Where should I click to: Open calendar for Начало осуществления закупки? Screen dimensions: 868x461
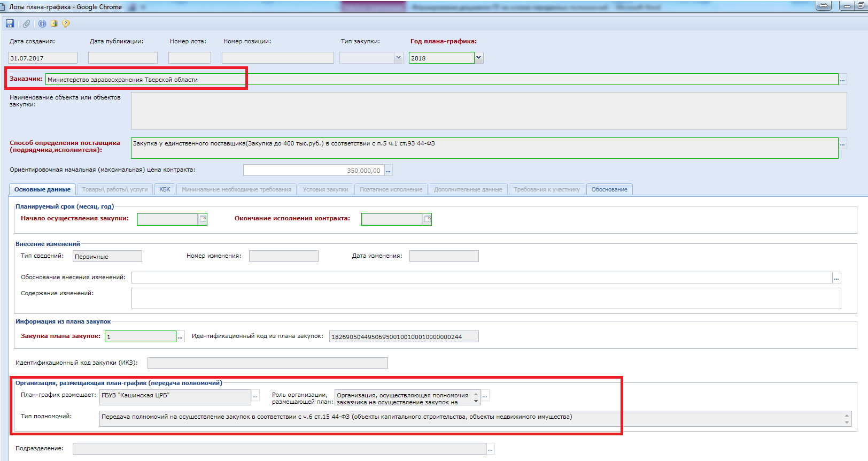[x=203, y=219]
